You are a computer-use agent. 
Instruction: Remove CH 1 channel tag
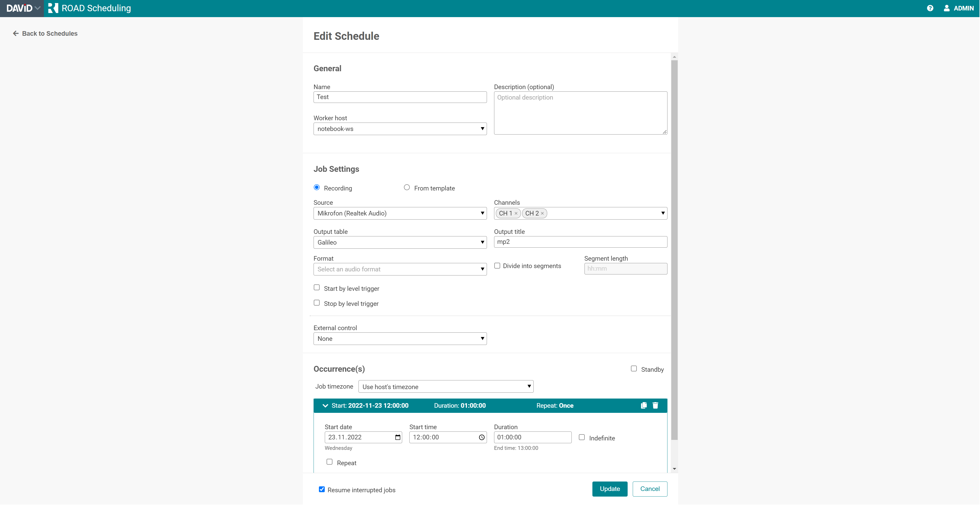(x=516, y=213)
